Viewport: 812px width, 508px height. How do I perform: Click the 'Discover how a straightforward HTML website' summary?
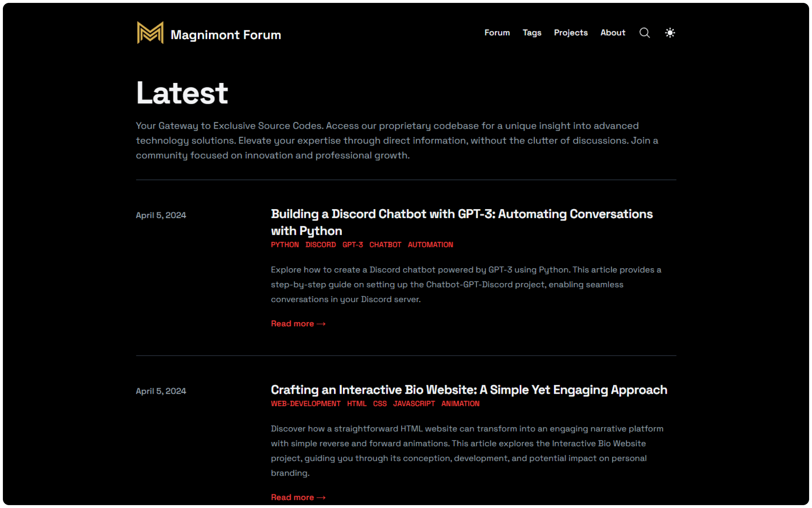click(467, 451)
